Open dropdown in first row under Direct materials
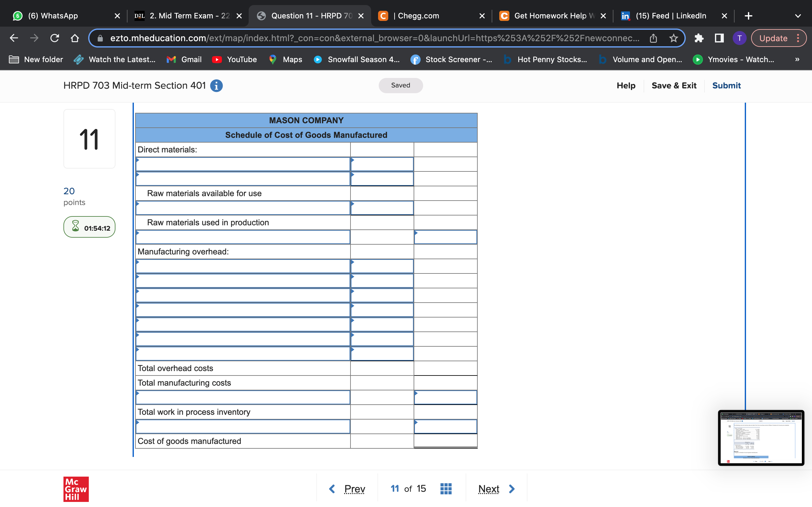812x507 pixels. tap(243, 164)
